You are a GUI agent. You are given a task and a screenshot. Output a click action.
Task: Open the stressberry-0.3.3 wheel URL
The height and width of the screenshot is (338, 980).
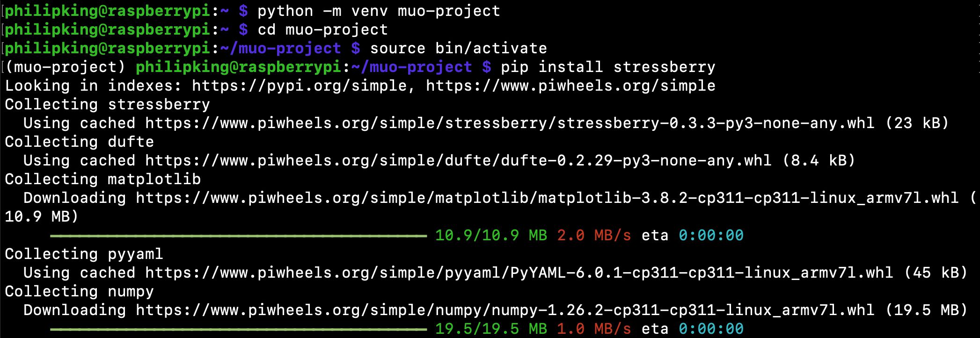click(x=510, y=123)
